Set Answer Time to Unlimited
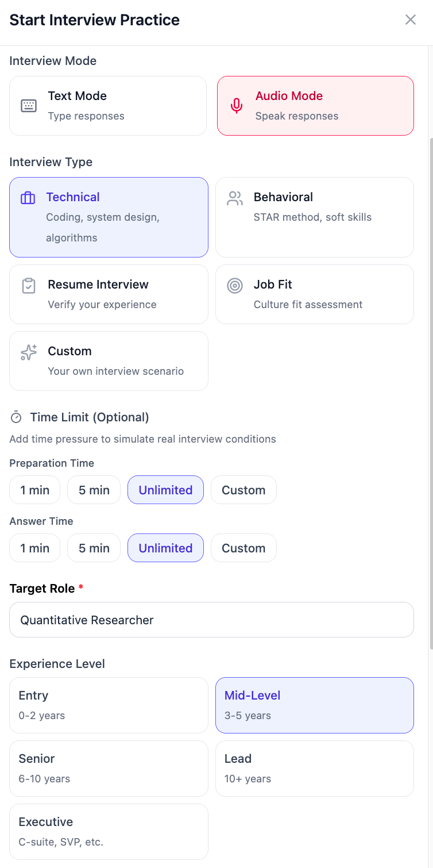 pyautogui.click(x=165, y=548)
